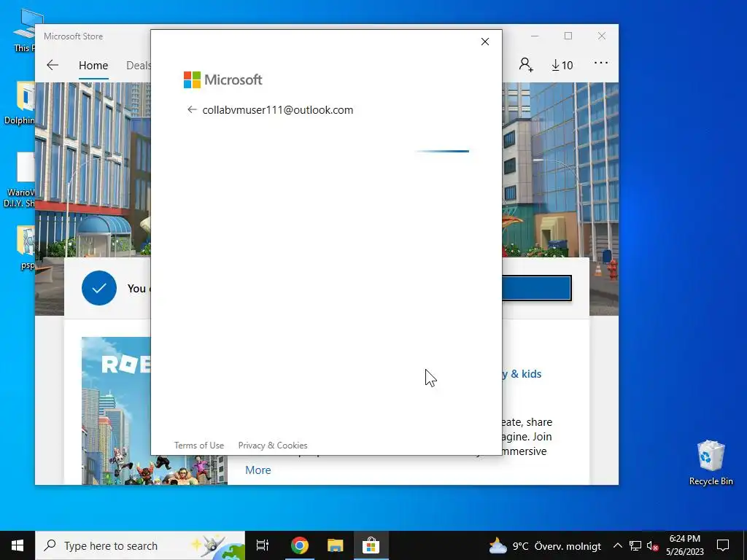
Task: Select the This PC desktop icon
Action: 24,29
